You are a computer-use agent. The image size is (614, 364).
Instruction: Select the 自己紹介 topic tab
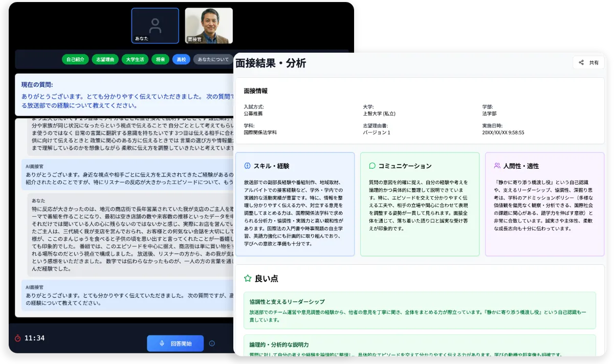(76, 60)
